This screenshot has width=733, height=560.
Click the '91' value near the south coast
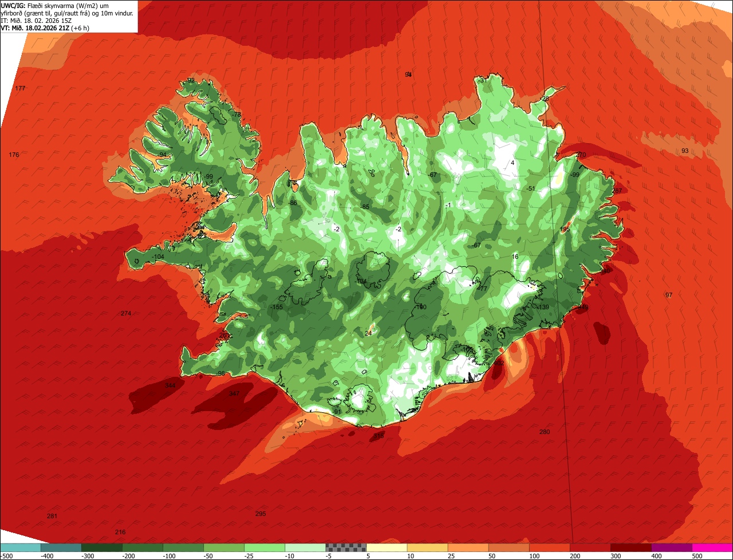pyautogui.click(x=337, y=411)
